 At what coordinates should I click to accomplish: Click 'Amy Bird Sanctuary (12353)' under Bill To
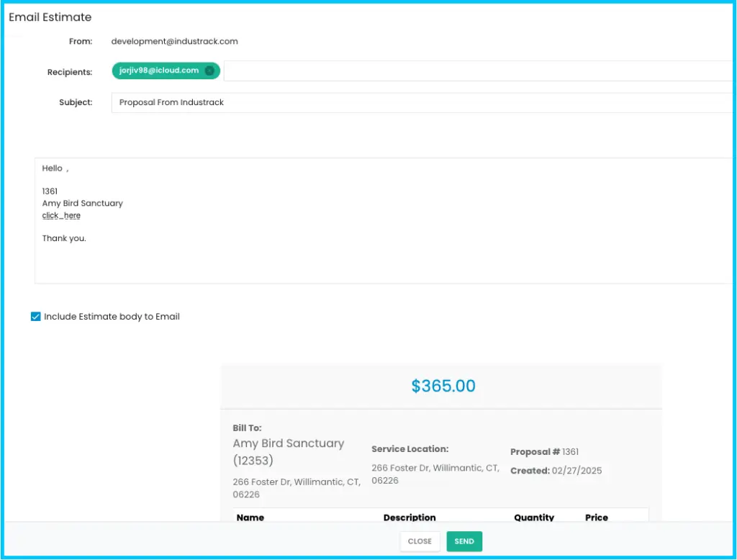[289, 451]
